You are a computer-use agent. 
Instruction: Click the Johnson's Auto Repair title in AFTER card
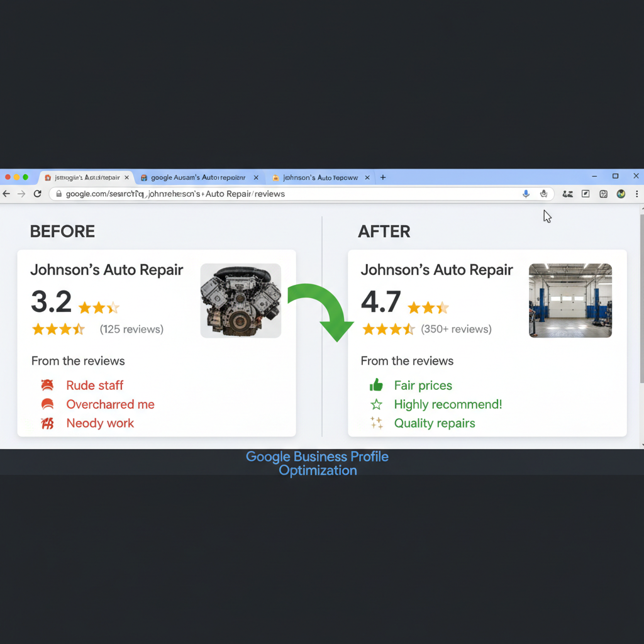pyautogui.click(x=437, y=270)
